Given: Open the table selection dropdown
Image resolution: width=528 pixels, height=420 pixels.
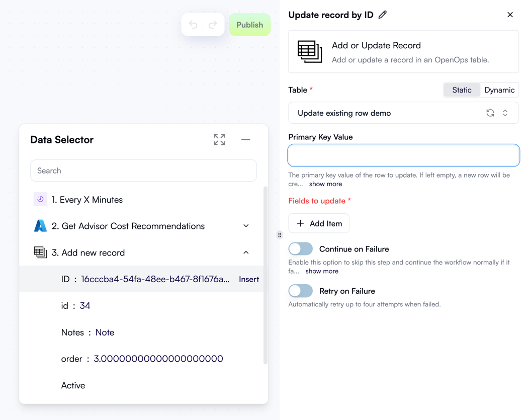Looking at the screenshot, I should 505,113.
